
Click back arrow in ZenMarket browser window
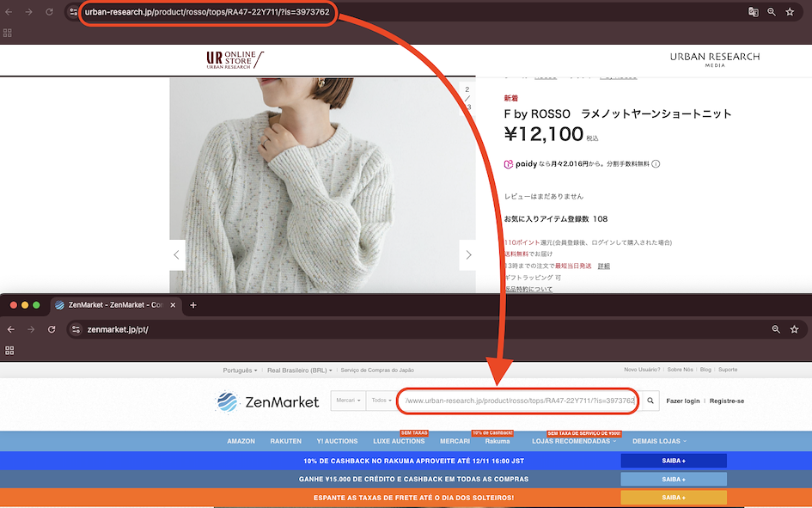[x=11, y=329]
